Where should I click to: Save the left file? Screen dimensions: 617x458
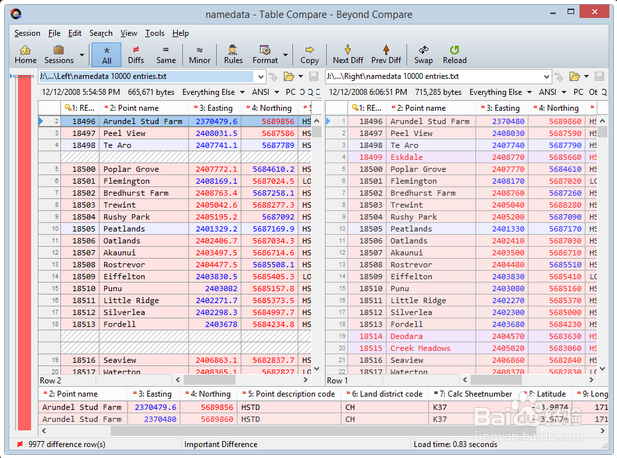tap(314, 76)
